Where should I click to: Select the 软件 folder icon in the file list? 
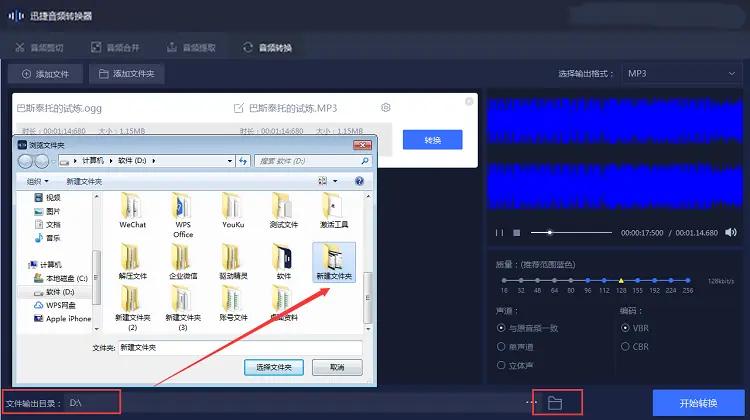[282, 256]
